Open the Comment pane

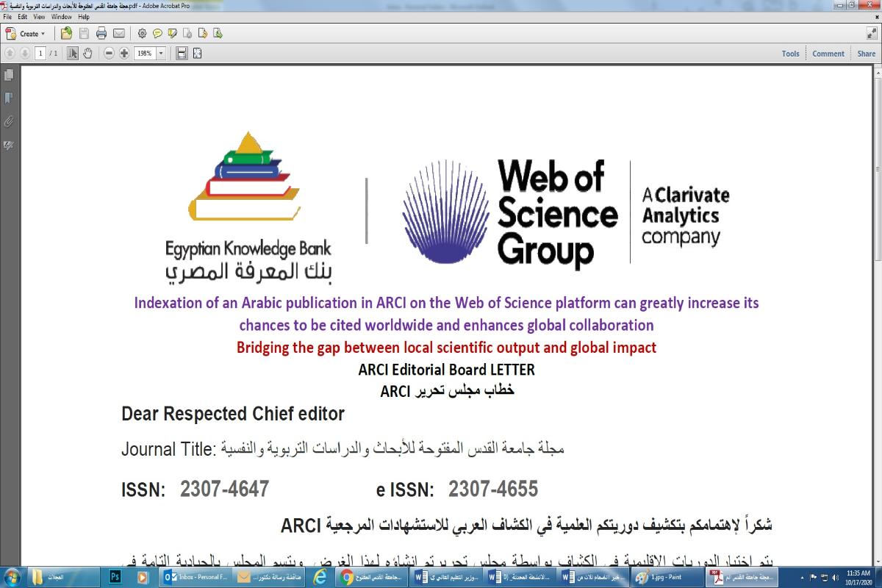(x=828, y=54)
